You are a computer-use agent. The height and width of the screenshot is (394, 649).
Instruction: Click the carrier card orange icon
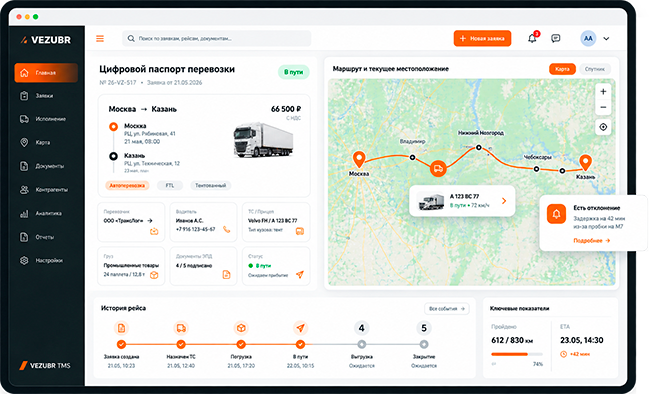tap(154, 231)
